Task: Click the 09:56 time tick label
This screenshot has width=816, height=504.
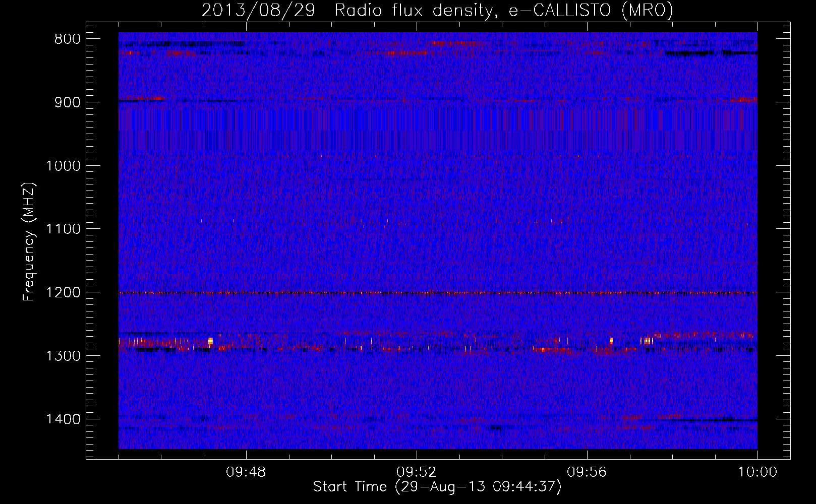Action: [587, 472]
